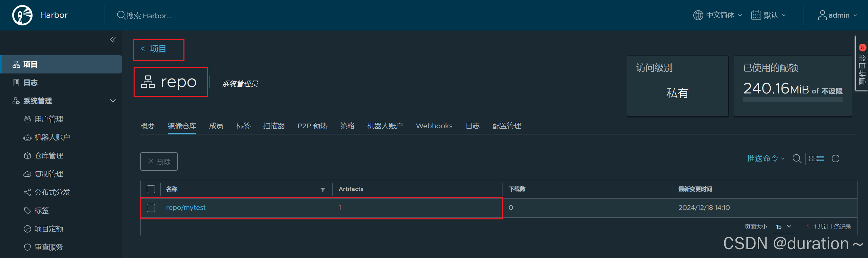Click the 2024/12/18 14:10 timestamp cell

(x=704, y=208)
